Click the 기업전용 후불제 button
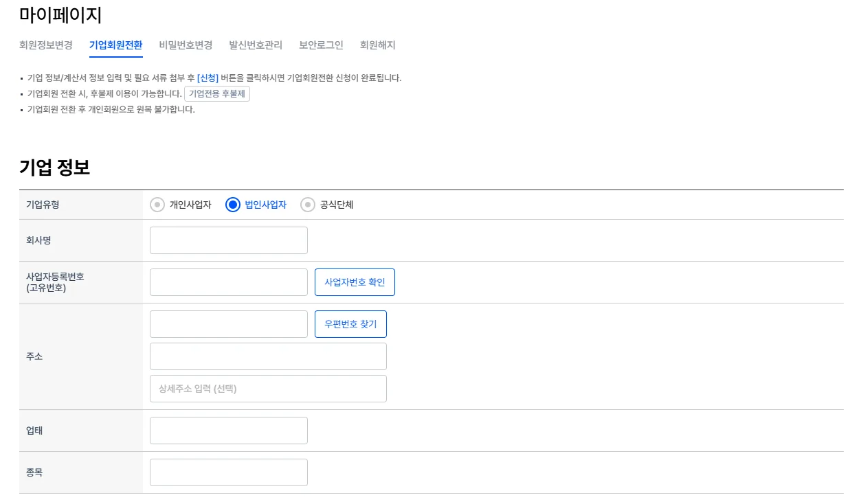 coord(216,94)
